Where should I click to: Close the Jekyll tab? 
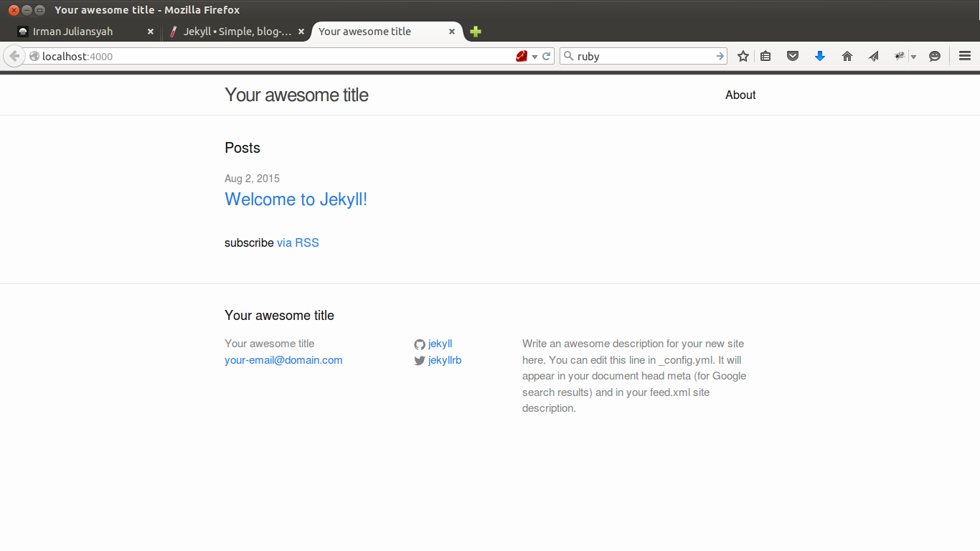point(301,32)
